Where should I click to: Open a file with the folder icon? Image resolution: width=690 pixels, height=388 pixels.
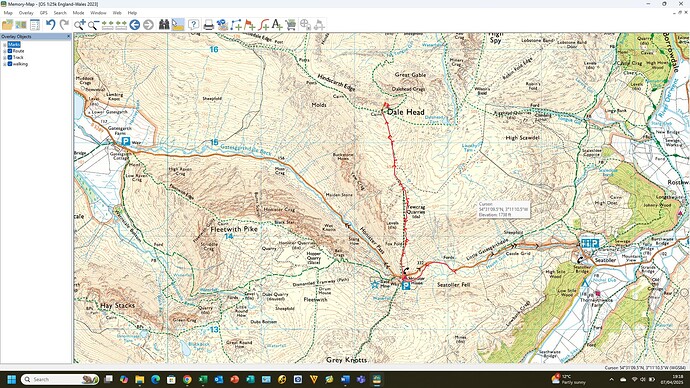[x=7, y=25]
